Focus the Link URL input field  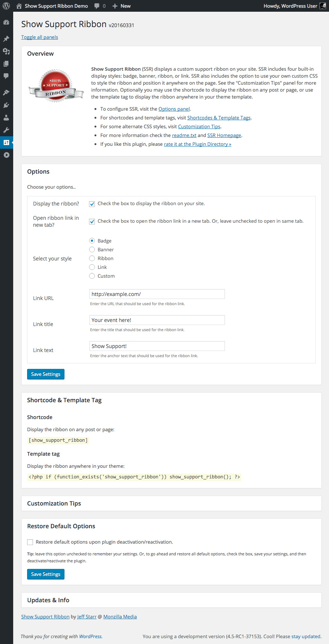pyautogui.click(x=157, y=294)
